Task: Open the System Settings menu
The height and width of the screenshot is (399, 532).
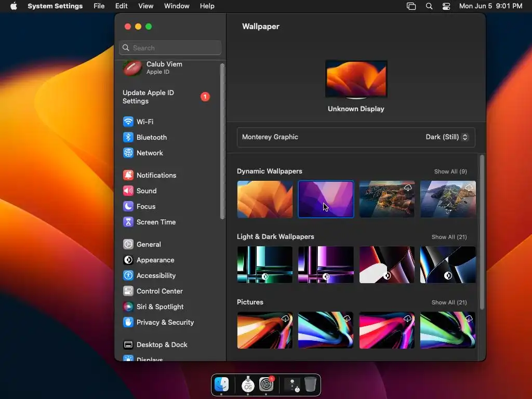Action: point(55,6)
